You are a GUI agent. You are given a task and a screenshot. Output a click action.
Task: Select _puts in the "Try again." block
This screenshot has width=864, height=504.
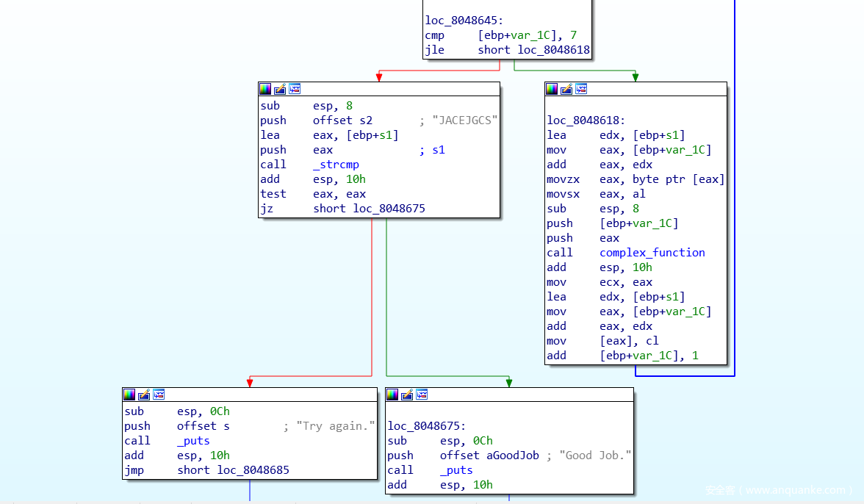coord(193,441)
